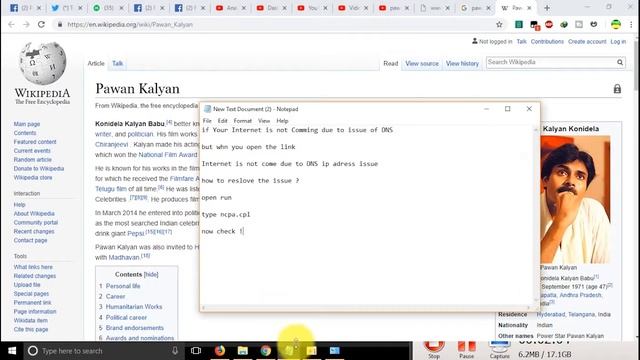Click Notepad vertical scrollbar
The image size is (640, 360).
(536, 215)
